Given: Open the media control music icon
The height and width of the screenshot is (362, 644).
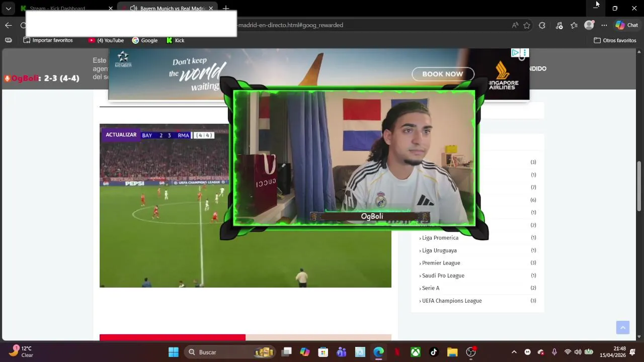Looking at the screenshot, I should 559,25.
